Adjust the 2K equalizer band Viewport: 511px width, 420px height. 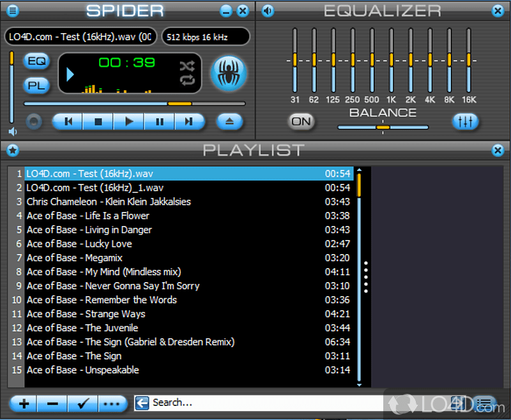pos(410,60)
